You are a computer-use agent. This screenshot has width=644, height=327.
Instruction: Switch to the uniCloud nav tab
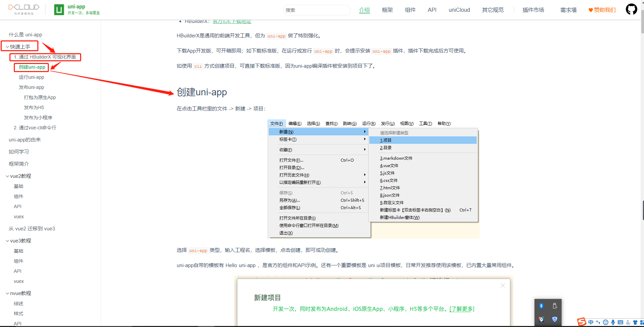point(459,10)
